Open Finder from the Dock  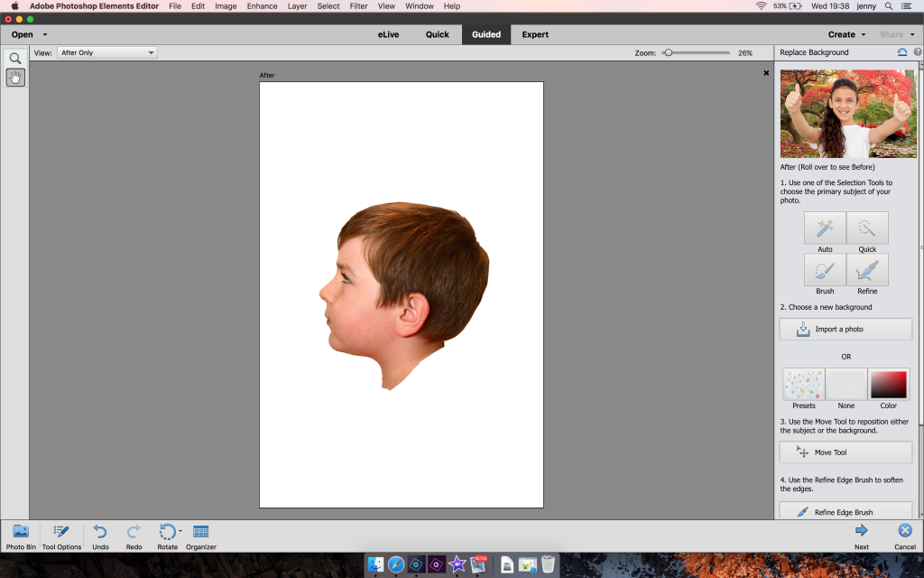[375, 564]
